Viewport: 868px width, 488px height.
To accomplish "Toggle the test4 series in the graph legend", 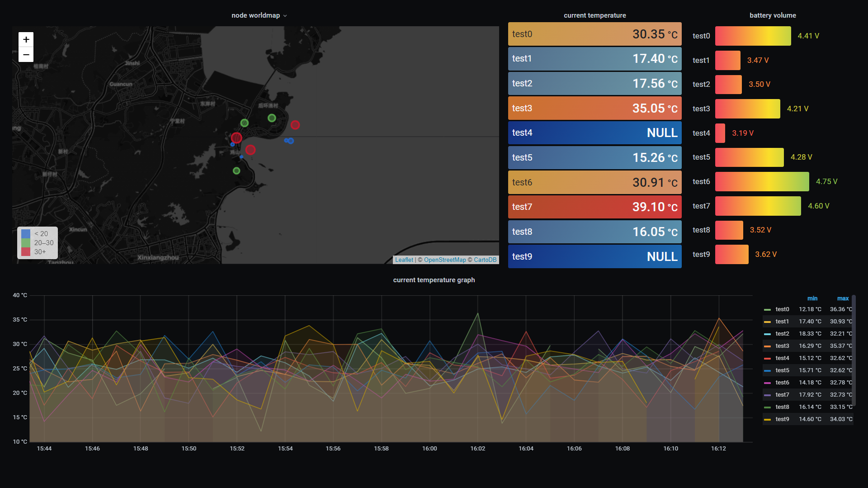I will coord(782,358).
